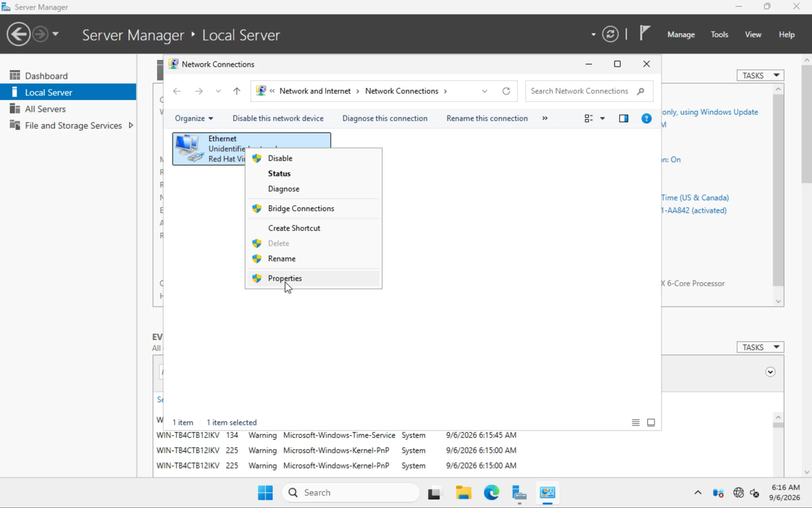
Task: Click the muted volume tray icon
Action: point(754,492)
